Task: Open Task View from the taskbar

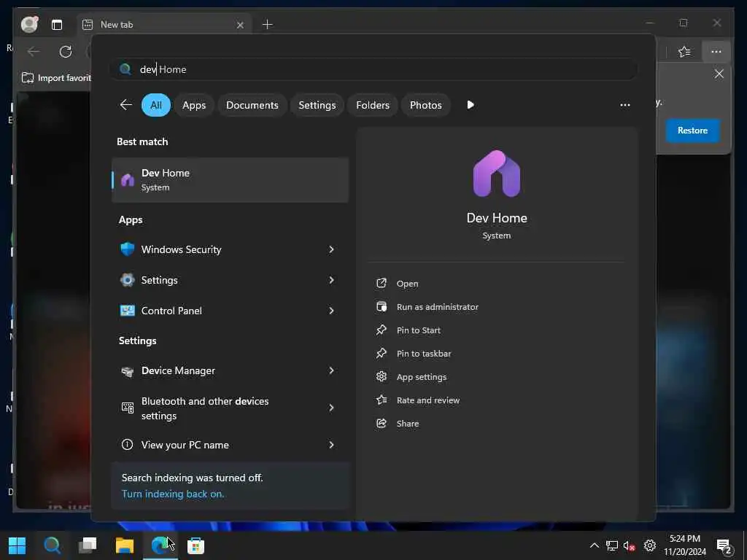Action: point(88,545)
